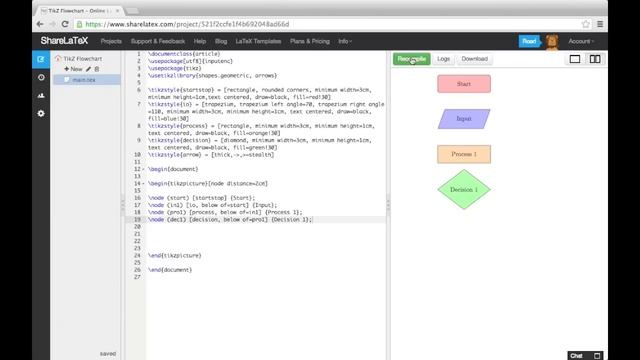Open the Chrome hamburger menu
This screenshot has width=640, height=360.
coord(600,24)
